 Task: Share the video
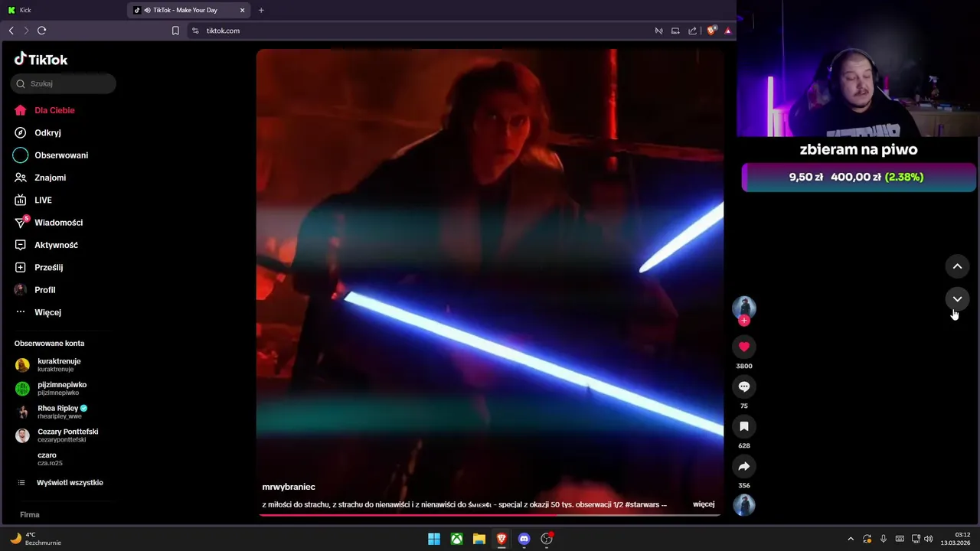pyautogui.click(x=744, y=466)
